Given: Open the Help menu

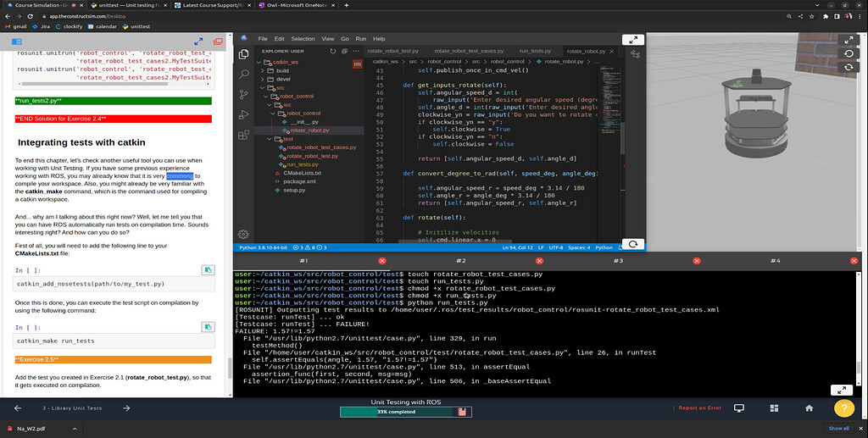Looking at the screenshot, I should click(x=379, y=39).
